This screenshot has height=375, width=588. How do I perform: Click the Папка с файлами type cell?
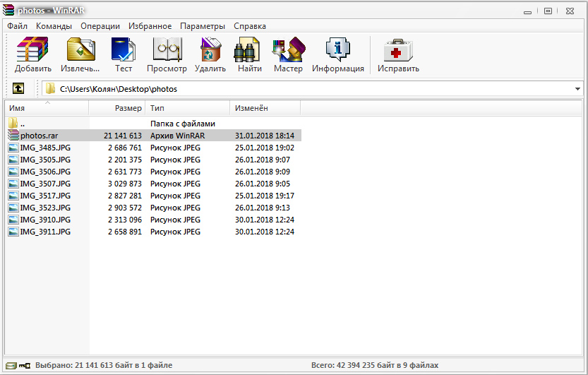coord(183,124)
